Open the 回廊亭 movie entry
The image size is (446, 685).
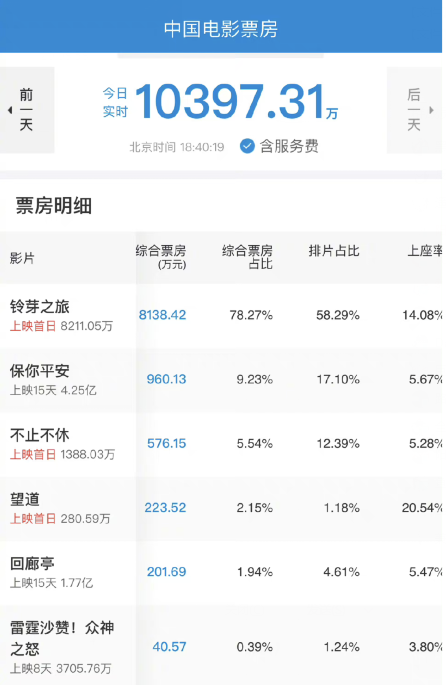pos(221,572)
